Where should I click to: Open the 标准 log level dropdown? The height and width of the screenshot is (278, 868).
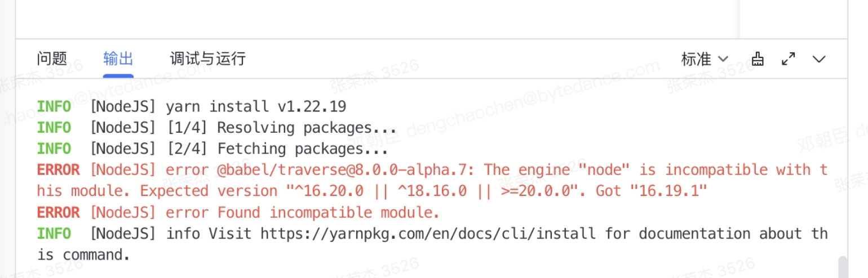click(705, 59)
